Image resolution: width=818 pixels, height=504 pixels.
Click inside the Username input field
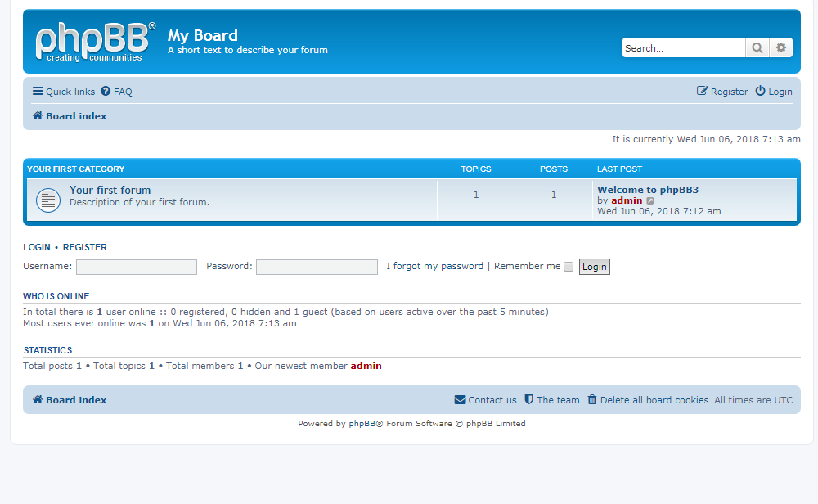point(136,267)
